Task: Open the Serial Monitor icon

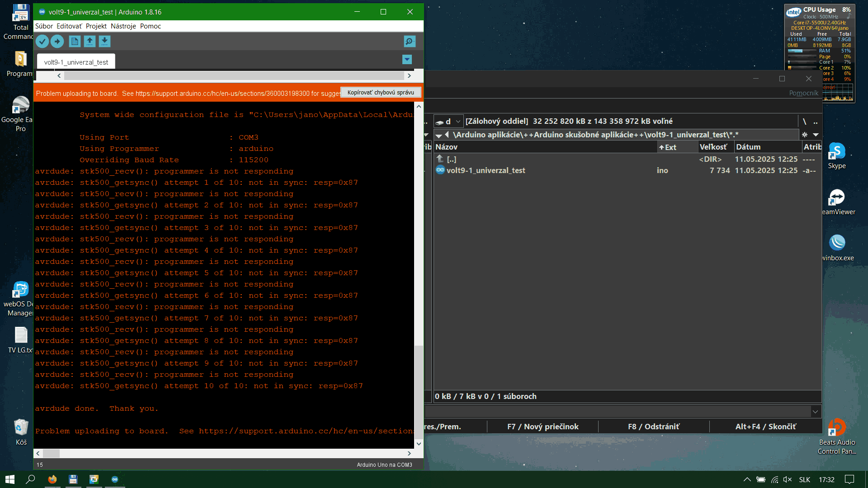Action: [x=410, y=42]
